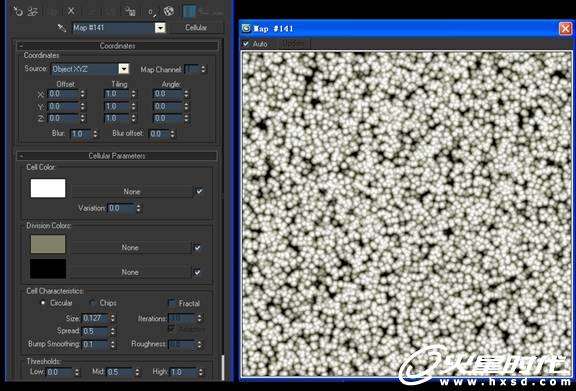Viewport: 576px width, 391px height.
Task: Click the Blur spinner arrows
Action: [x=95, y=134]
